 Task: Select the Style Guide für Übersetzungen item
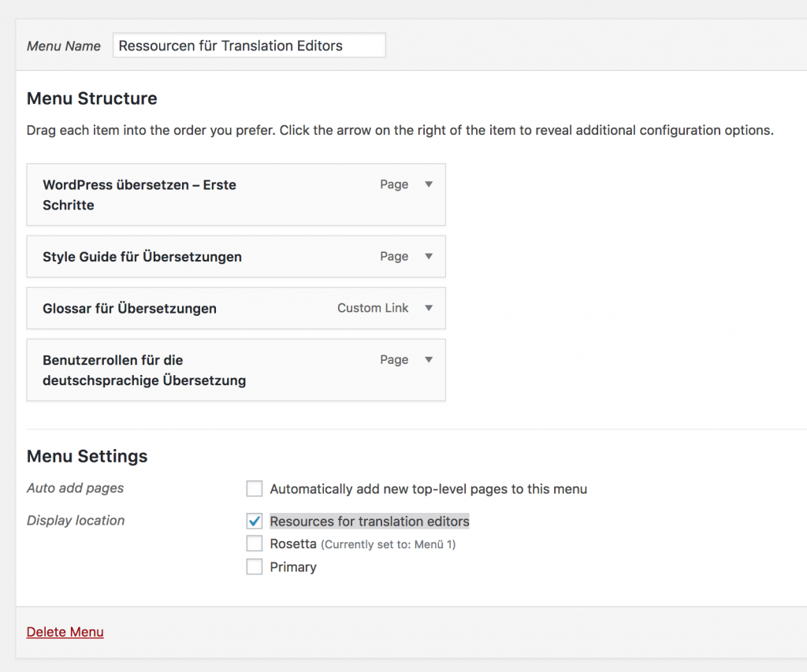tap(142, 257)
